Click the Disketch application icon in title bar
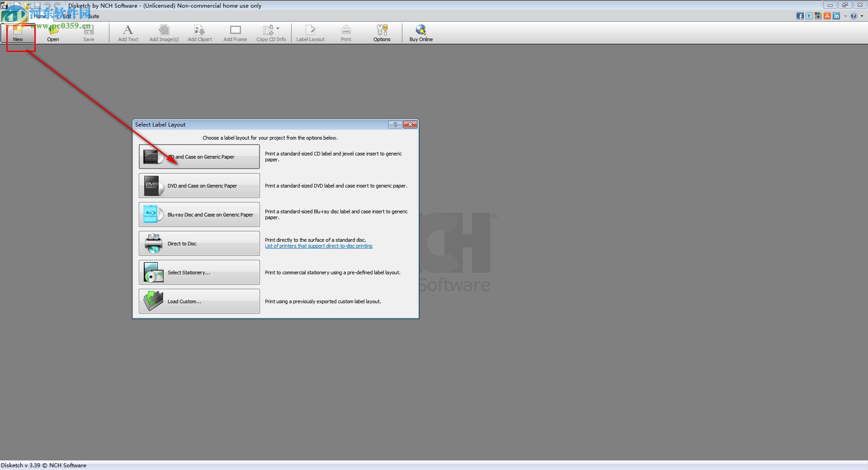The height and width of the screenshot is (470, 868). pos(5,5)
